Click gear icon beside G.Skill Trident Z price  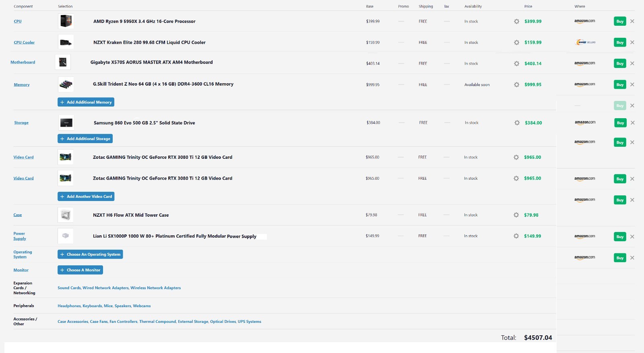pos(516,85)
